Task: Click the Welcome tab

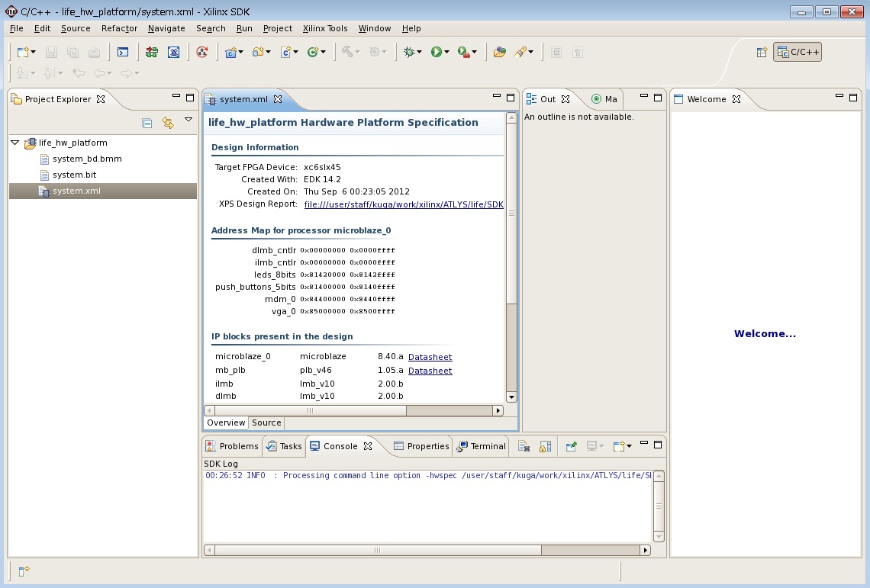Action: (x=707, y=98)
